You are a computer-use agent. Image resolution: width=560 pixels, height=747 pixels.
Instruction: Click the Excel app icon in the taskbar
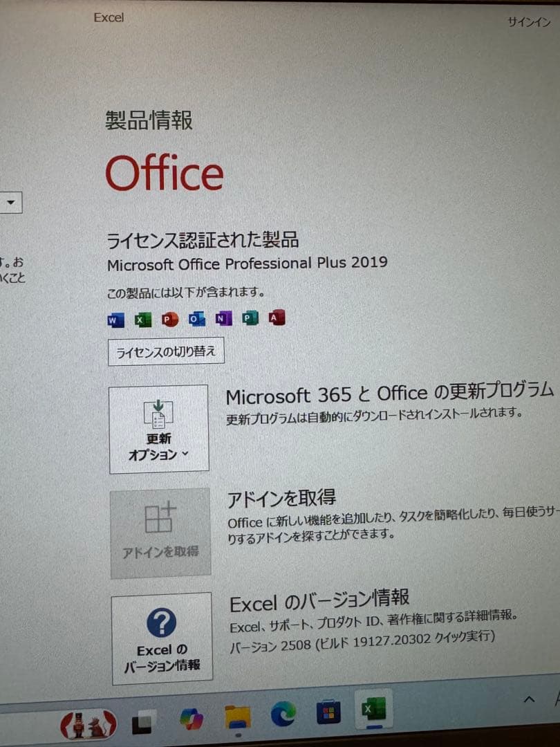(x=373, y=710)
